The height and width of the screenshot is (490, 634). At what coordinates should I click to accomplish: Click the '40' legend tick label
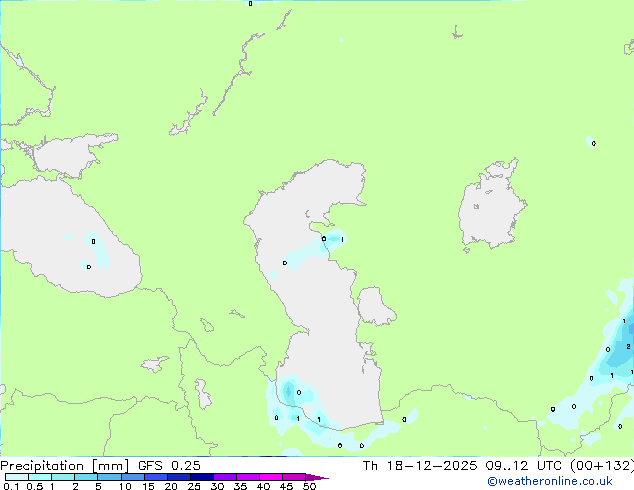click(x=263, y=486)
